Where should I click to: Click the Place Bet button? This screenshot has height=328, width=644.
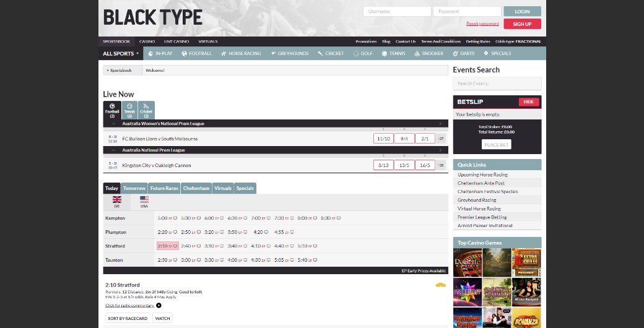pyautogui.click(x=497, y=144)
